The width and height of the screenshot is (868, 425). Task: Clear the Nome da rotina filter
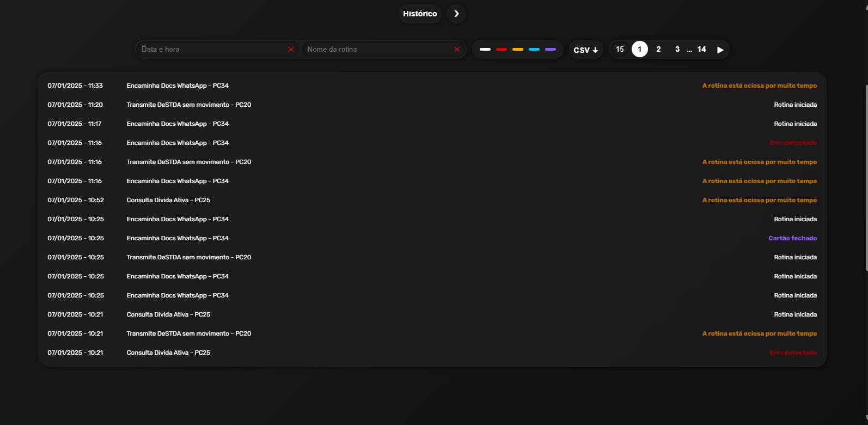[457, 50]
